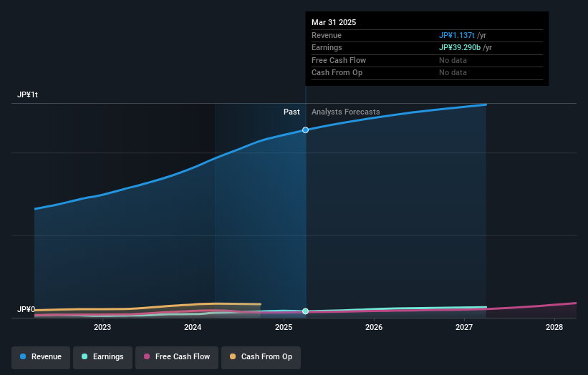Viewport: 588px width, 375px height.
Task: Toggle the Cash From Op legend series
Action: (261, 357)
